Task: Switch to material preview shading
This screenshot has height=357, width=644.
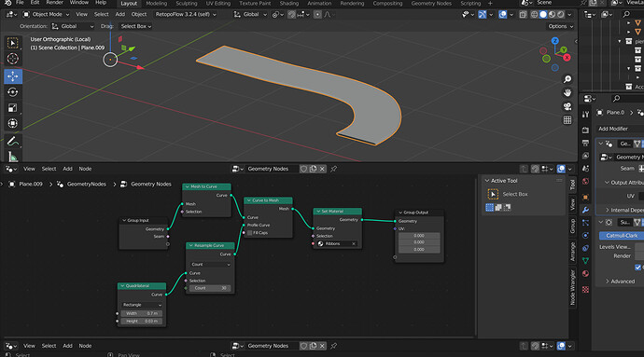Action: [552, 14]
